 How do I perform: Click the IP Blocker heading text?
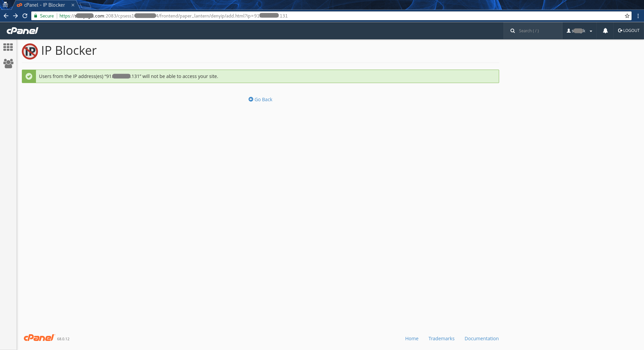click(x=69, y=51)
